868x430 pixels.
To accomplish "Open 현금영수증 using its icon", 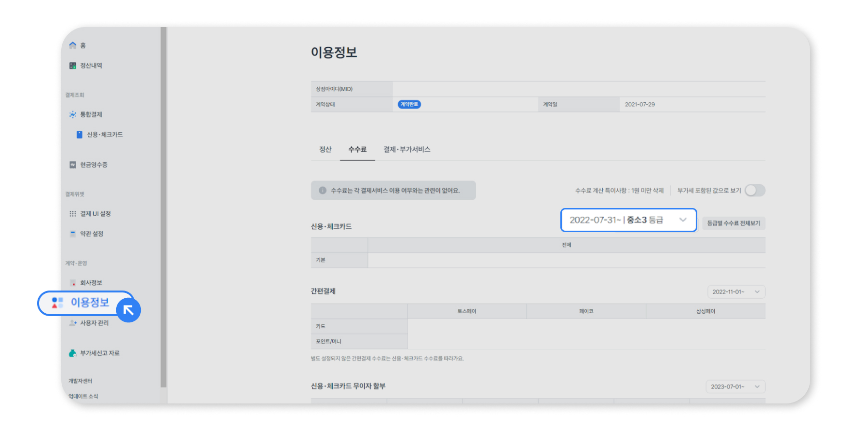I will click(x=73, y=165).
